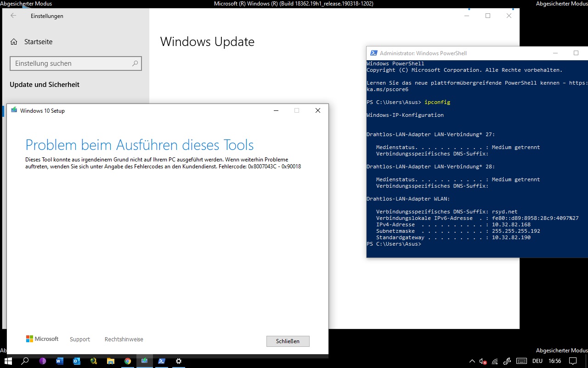Open the clock showing 16:56
588x368 pixels.
click(555, 361)
